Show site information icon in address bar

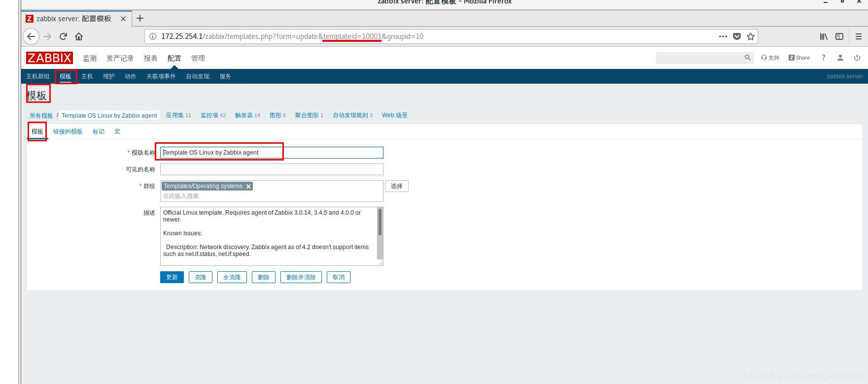[x=153, y=36]
